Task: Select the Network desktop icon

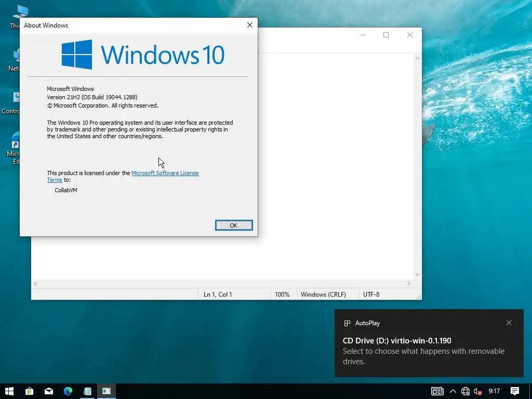Action: tap(14, 60)
